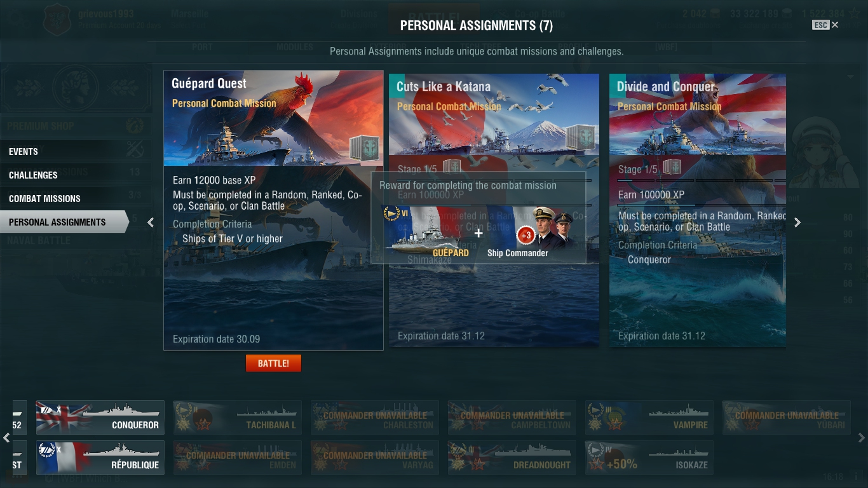Screen dimensions: 868x488
Task: Show the previous personal assignments with the left arrow
Action: [151, 222]
